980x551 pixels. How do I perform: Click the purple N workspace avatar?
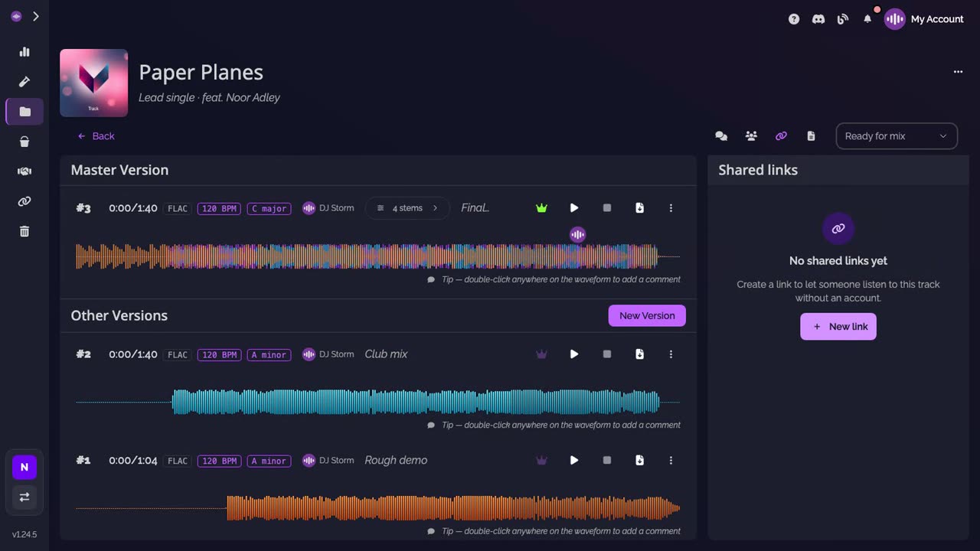[24, 467]
